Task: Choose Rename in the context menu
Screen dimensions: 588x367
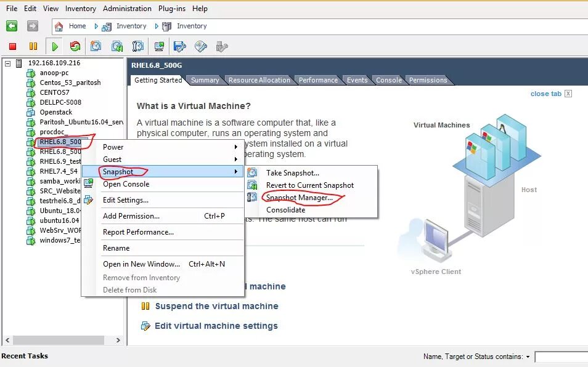Action: [116, 248]
